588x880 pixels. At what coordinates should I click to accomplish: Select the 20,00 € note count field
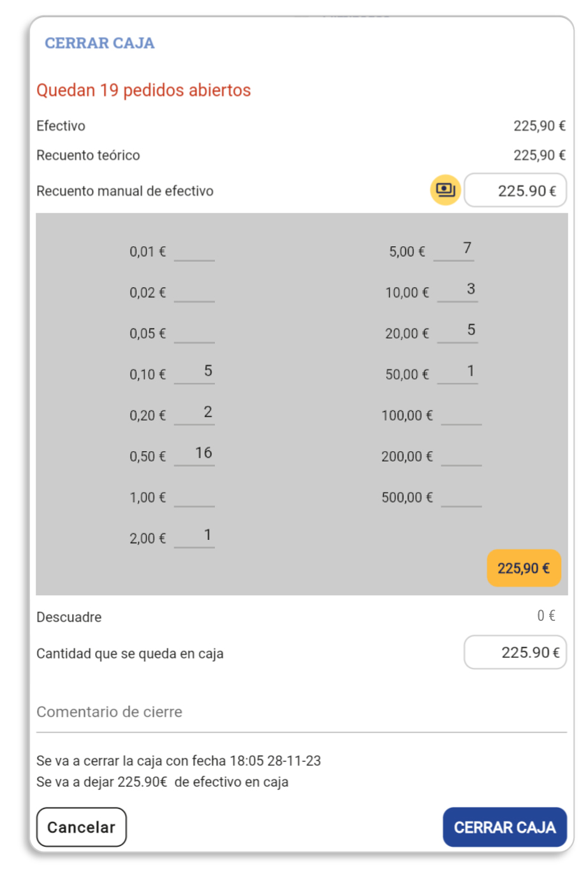coord(458,332)
